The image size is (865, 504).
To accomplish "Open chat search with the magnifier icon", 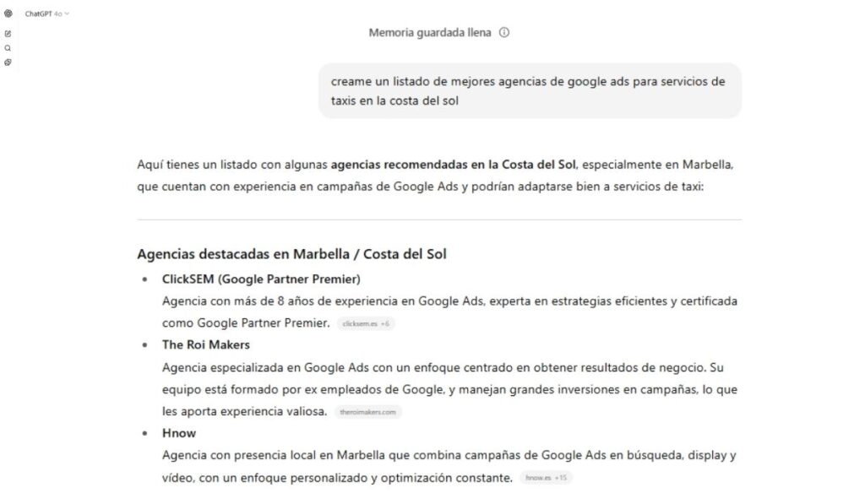I will (x=8, y=48).
